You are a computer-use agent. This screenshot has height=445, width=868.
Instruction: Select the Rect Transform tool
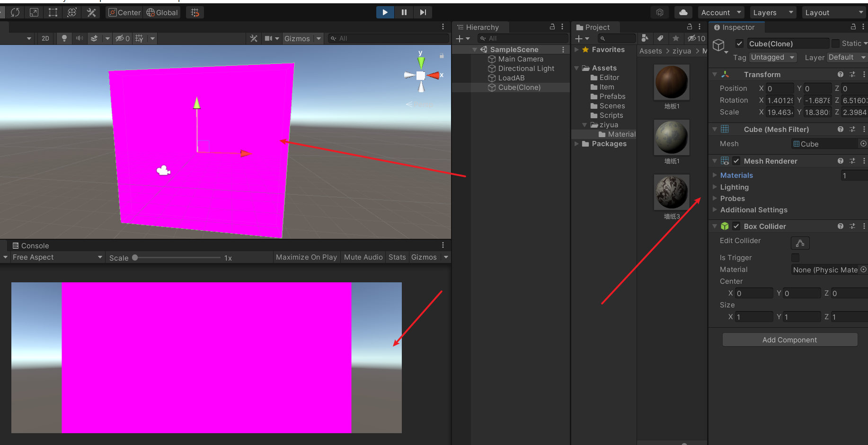tap(53, 12)
